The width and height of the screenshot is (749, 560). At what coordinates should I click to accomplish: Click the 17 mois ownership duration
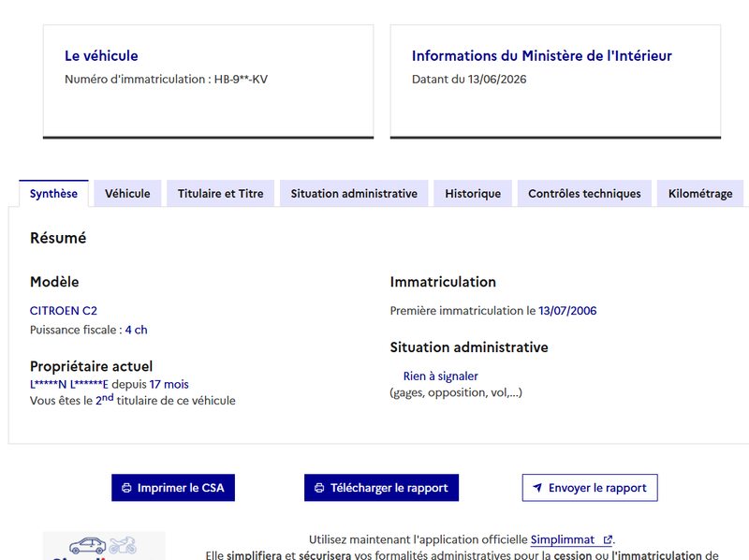point(169,384)
